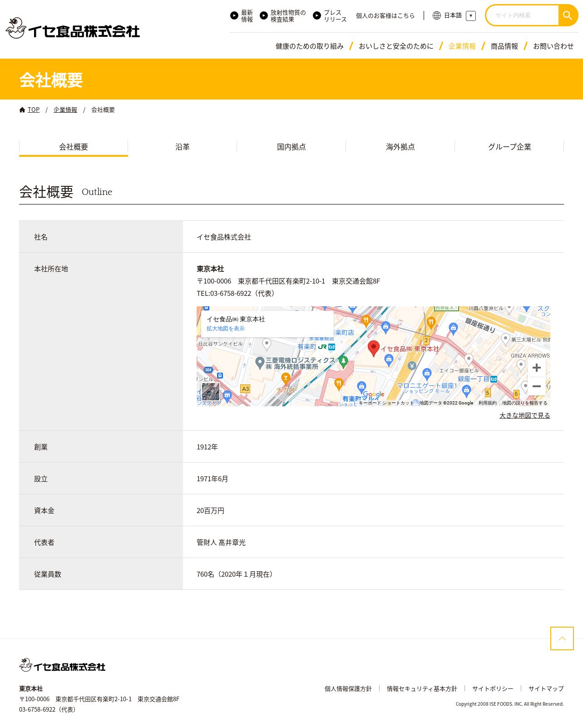
Task: Open the お問い合わせ menu
Action: pyautogui.click(x=553, y=46)
